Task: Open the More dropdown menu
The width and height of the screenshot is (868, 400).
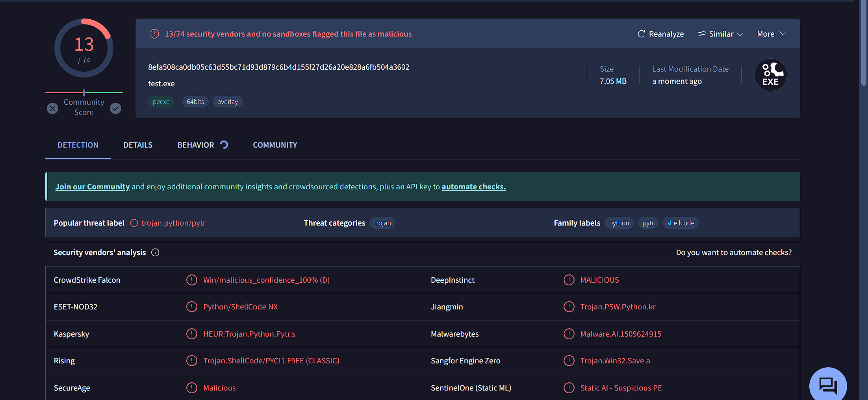Action: [771, 34]
